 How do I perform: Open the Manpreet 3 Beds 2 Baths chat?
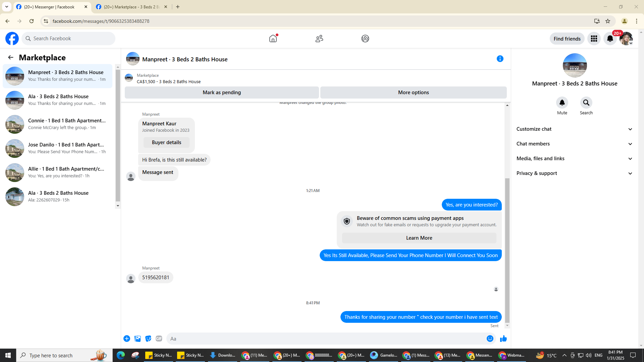point(58,76)
